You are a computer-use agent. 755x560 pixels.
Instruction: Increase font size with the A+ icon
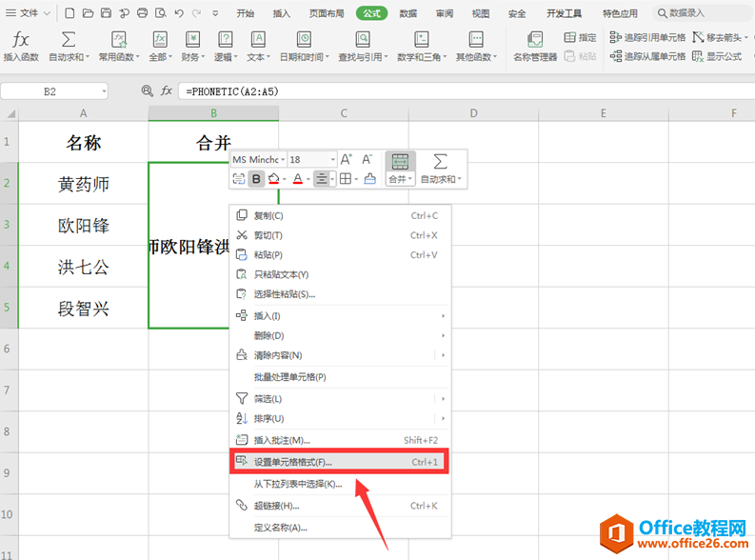pos(347,159)
